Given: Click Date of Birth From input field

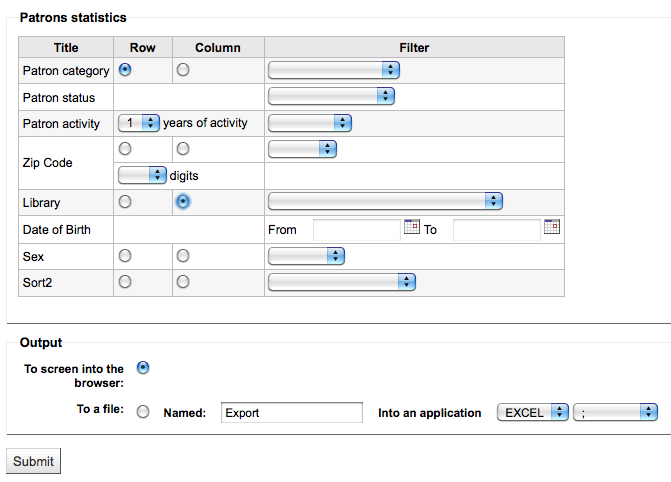Looking at the screenshot, I should pos(357,230).
